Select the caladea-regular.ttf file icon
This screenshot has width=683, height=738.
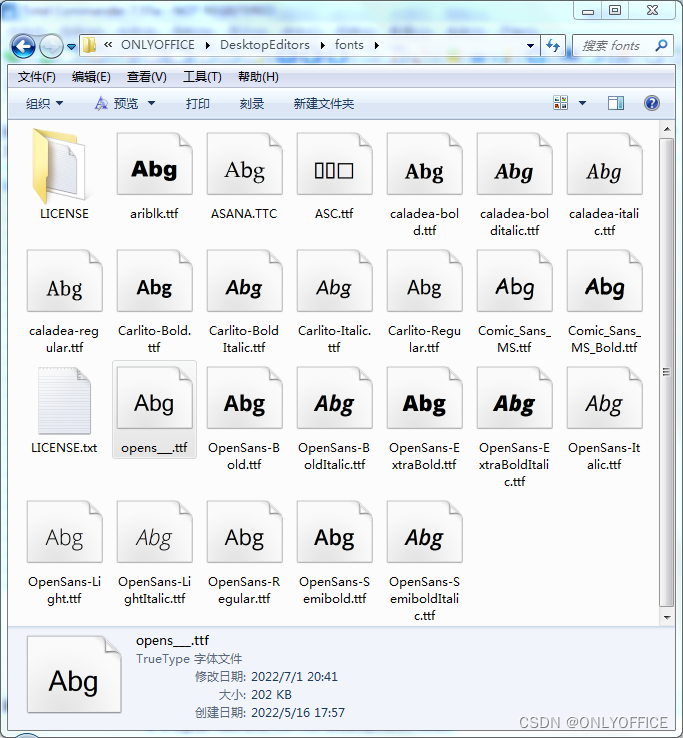(x=64, y=281)
